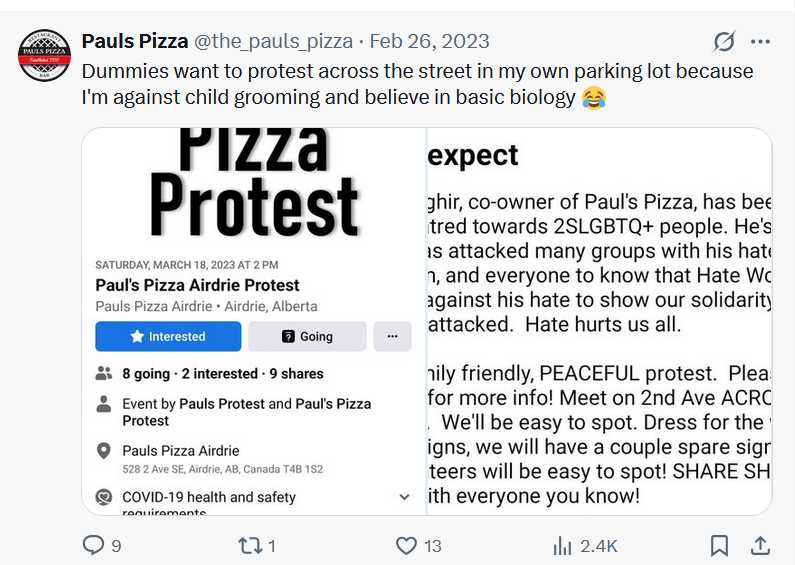
Task: Bookmark this tweet
Action: [x=719, y=546]
